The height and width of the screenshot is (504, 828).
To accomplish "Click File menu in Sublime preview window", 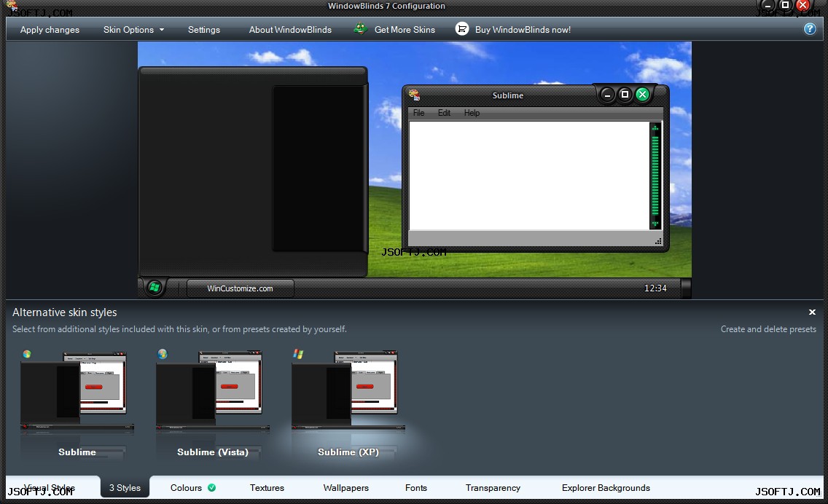I will [419, 113].
